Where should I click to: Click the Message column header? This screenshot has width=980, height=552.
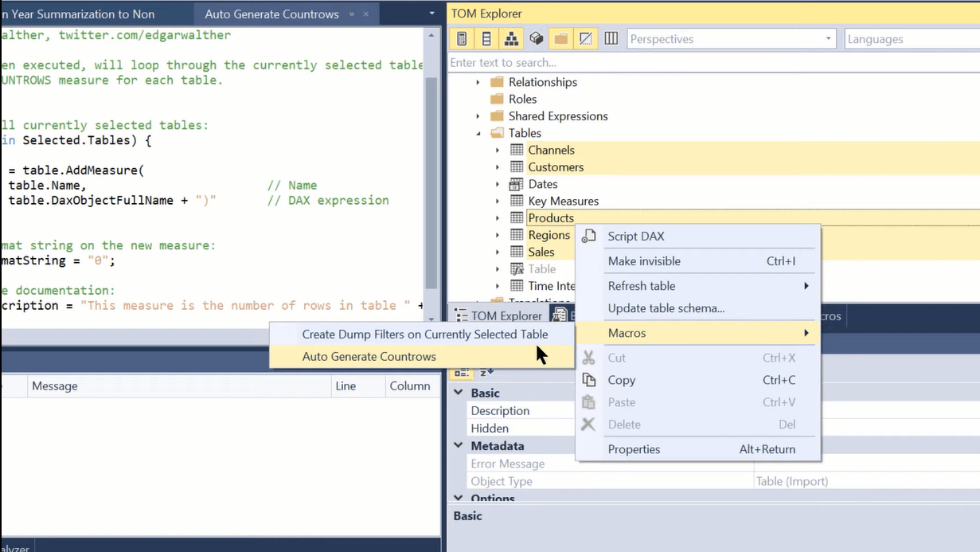pyautogui.click(x=178, y=386)
